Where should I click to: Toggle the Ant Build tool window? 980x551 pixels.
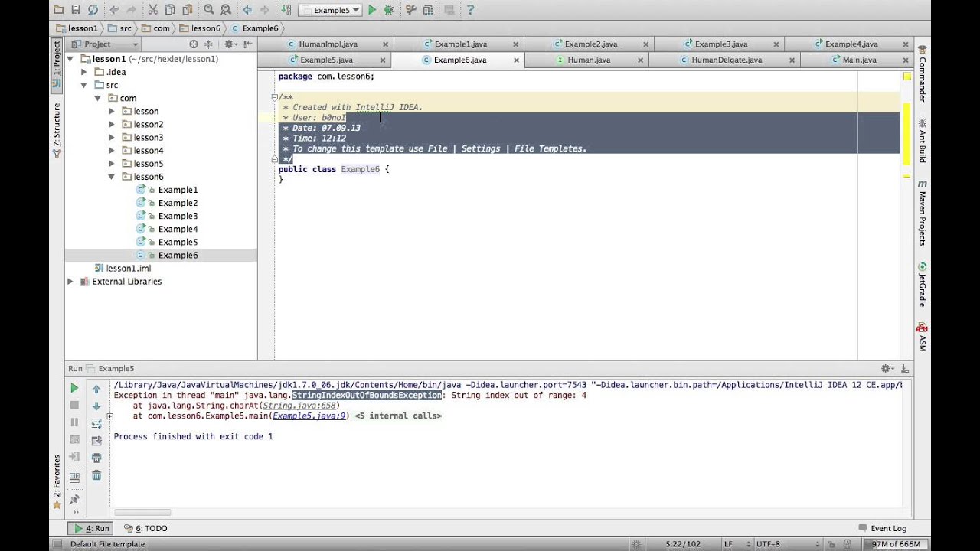pyautogui.click(x=922, y=141)
